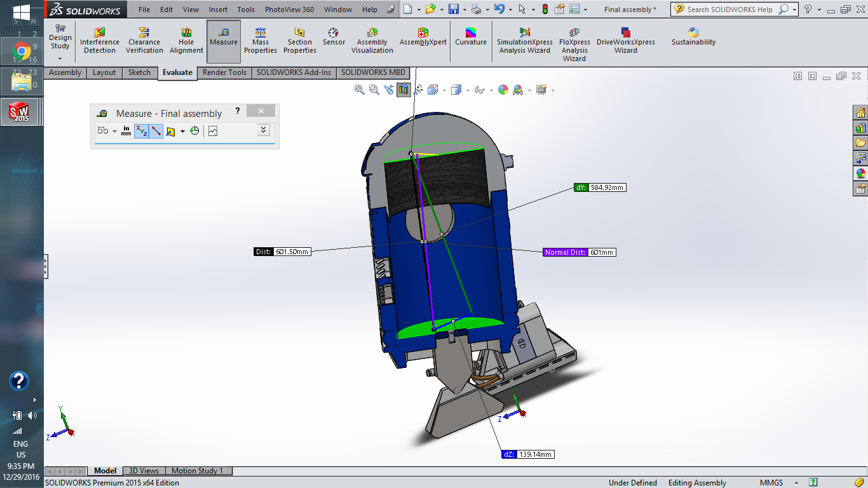Expand the help search type dropdown
868x488 pixels.
(x=794, y=10)
